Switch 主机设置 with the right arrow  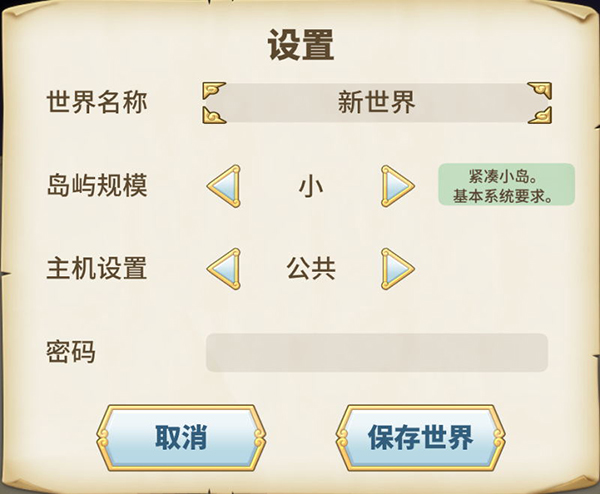click(x=396, y=268)
